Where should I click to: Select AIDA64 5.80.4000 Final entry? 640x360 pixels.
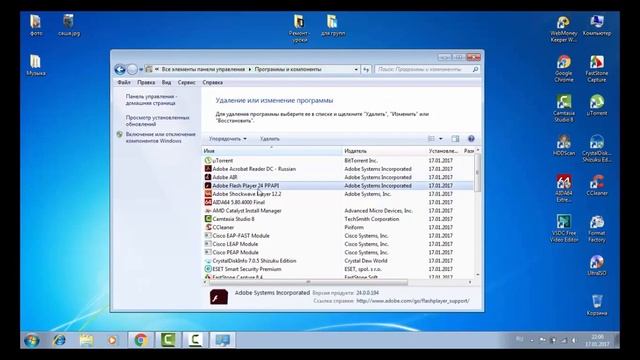338,202
